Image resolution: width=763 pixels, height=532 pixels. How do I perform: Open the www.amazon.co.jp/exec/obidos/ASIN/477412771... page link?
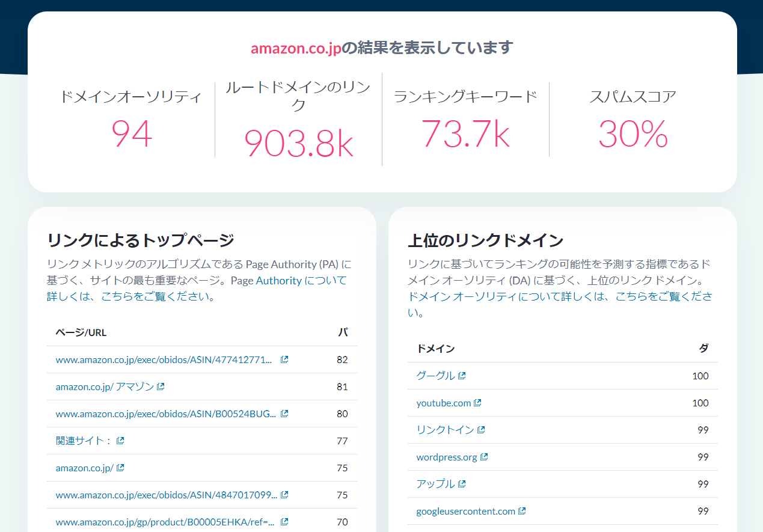pos(164,359)
